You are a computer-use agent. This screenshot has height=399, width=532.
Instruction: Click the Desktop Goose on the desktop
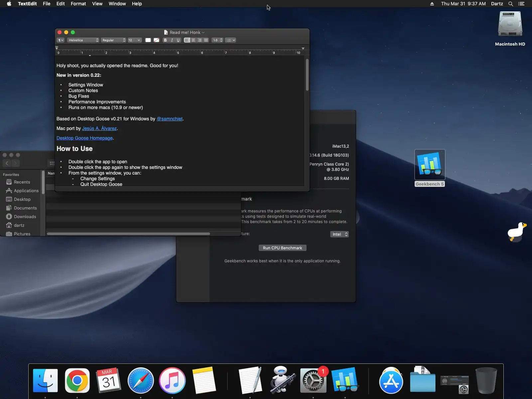(x=517, y=232)
